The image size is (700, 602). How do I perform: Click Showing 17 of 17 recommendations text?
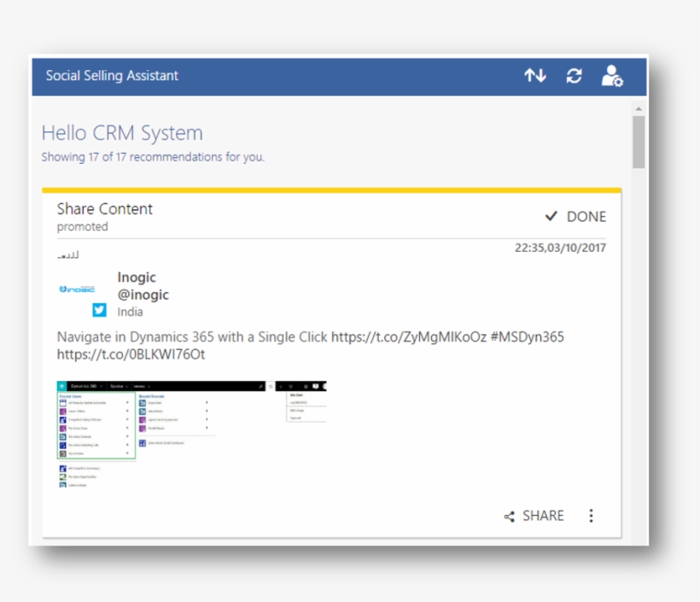(153, 157)
